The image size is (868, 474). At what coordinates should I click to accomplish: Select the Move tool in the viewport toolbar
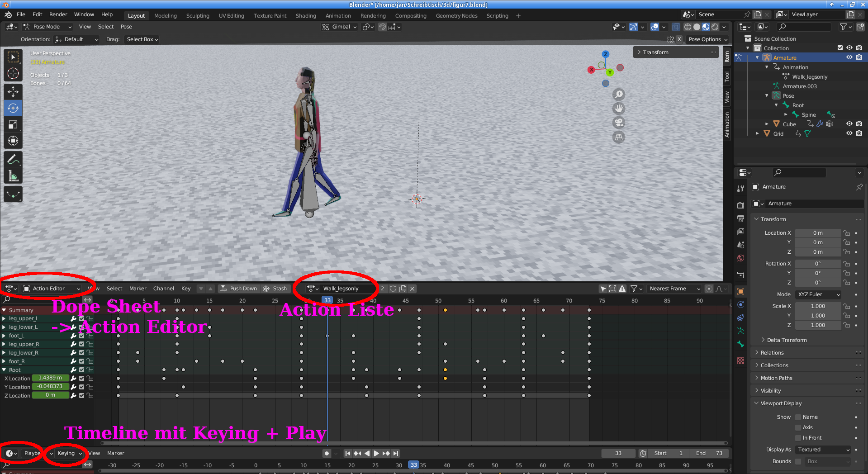pyautogui.click(x=13, y=92)
